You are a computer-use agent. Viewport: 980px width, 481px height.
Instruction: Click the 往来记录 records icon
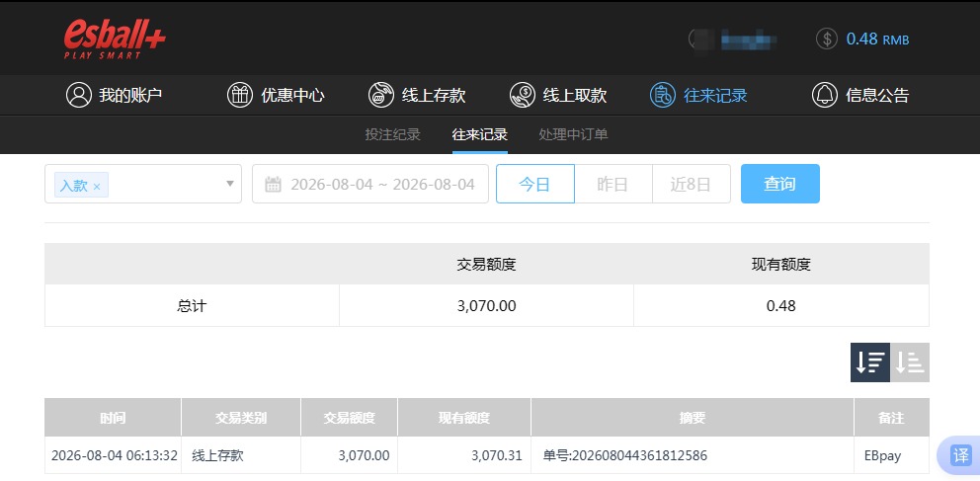point(663,95)
